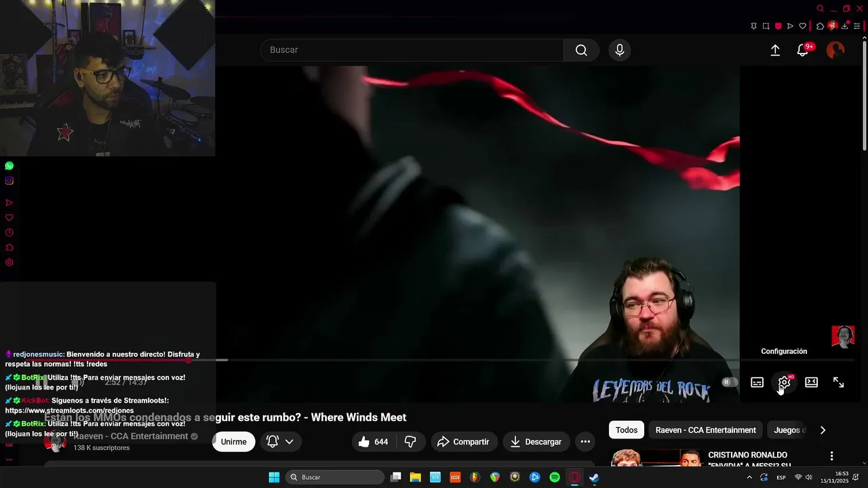This screenshot has height=488, width=868.
Task: Open Opera sidebar Instagram icon
Action: (9, 181)
